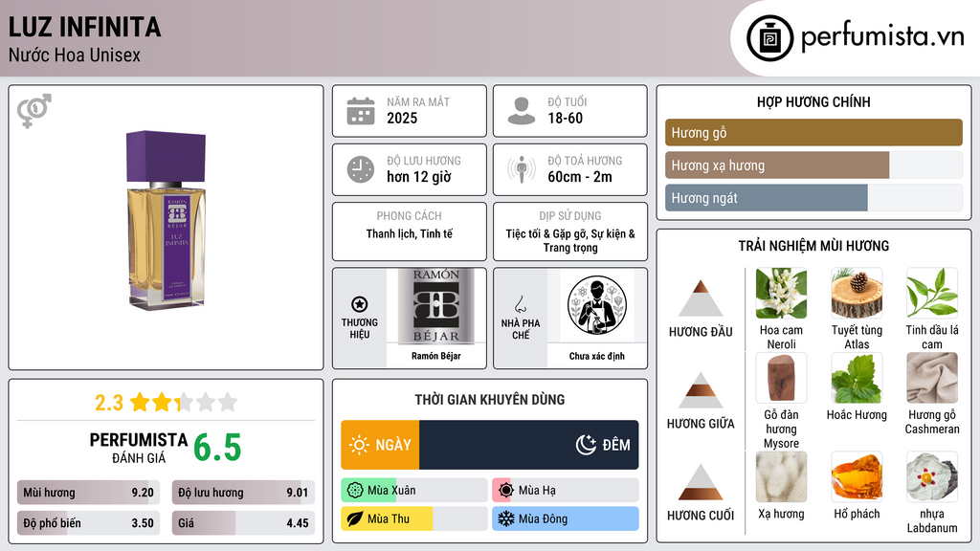Click the launch year 2025 value

pyautogui.click(x=402, y=118)
